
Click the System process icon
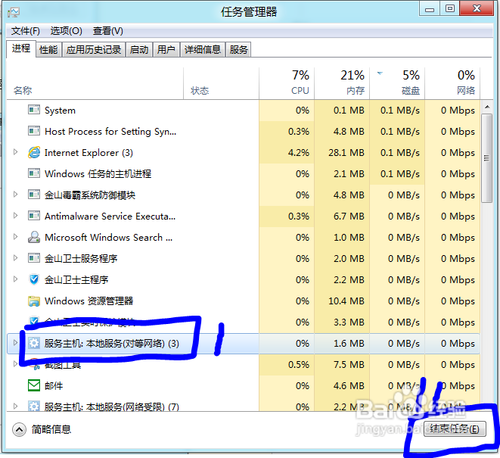pyautogui.click(x=34, y=109)
